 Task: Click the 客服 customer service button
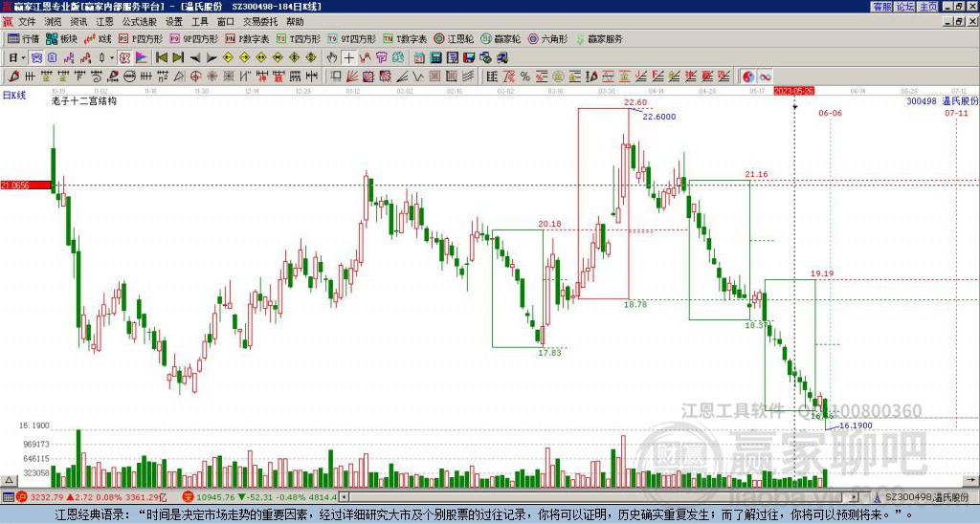pyautogui.click(x=882, y=7)
